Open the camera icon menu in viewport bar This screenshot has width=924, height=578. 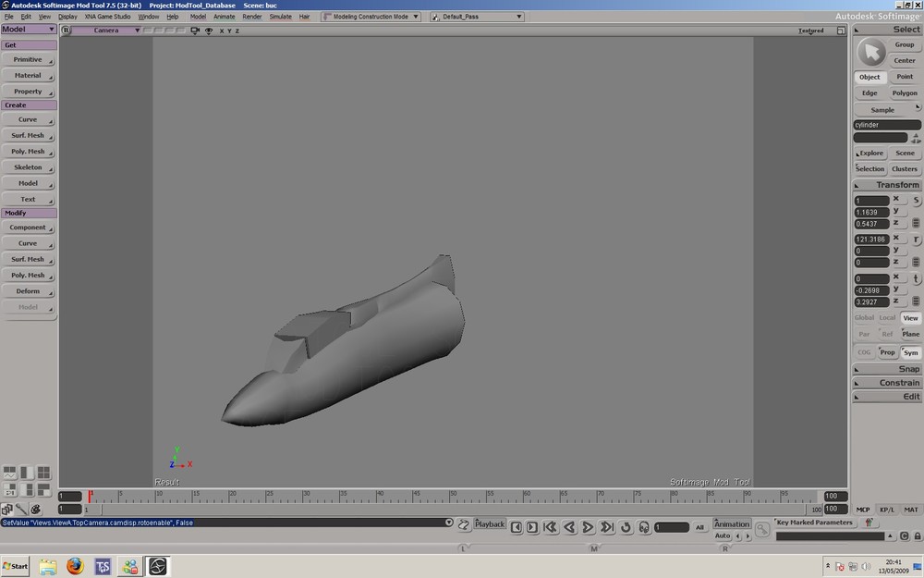coord(195,31)
